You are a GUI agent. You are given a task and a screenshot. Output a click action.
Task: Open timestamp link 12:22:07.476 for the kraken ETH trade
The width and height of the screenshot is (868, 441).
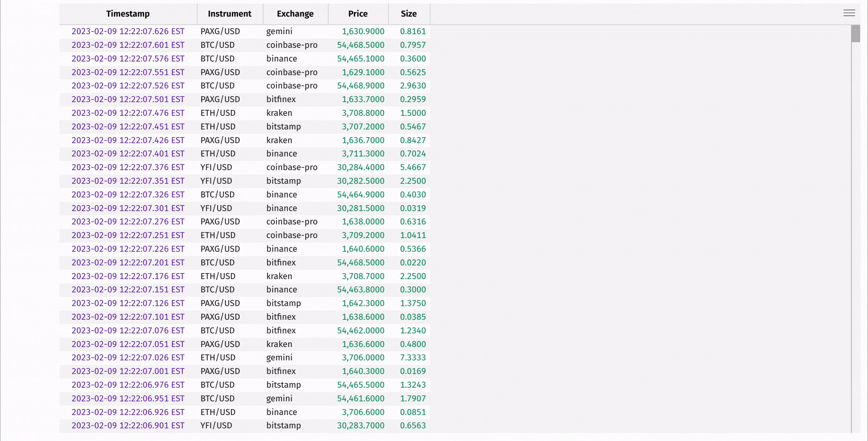128,113
